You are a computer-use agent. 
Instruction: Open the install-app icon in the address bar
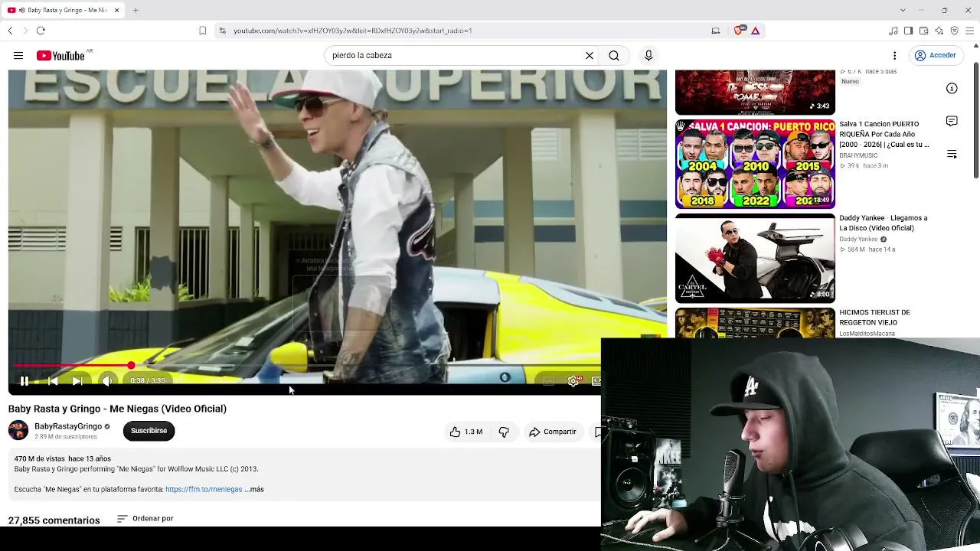point(716,31)
